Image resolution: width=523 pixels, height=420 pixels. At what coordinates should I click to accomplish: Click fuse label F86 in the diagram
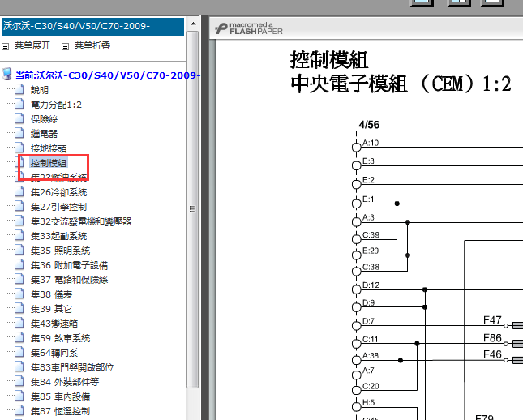tap(492, 338)
